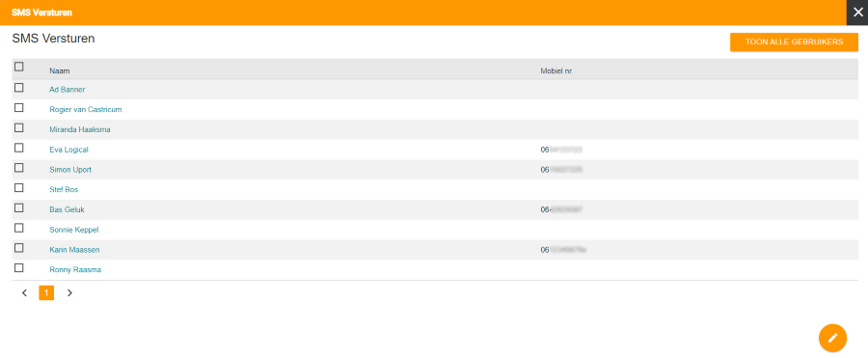
Task: Select Miranda Haaksma's checkbox
Action: tap(19, 127)
